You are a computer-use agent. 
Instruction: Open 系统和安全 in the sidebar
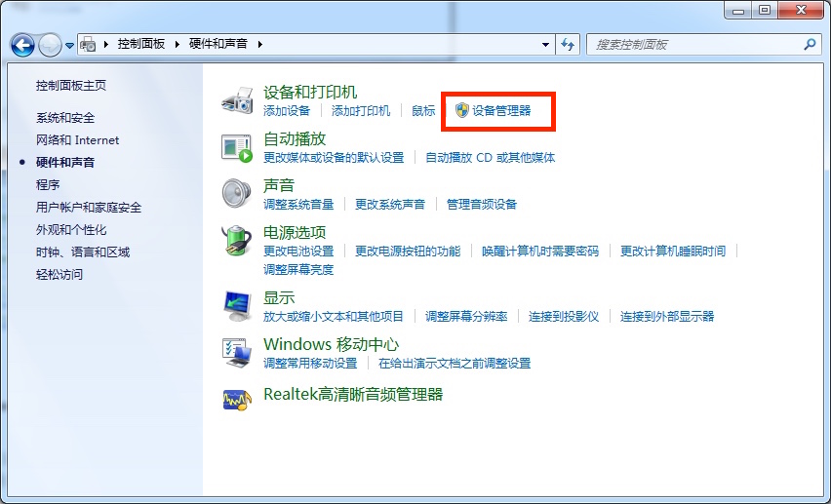[65, 118]
